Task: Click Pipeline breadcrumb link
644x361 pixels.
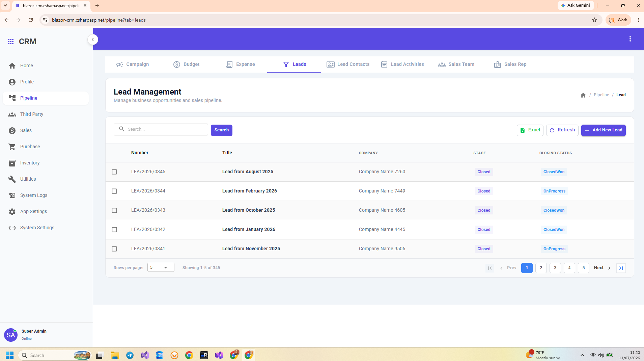Action: tap(601, 95)
